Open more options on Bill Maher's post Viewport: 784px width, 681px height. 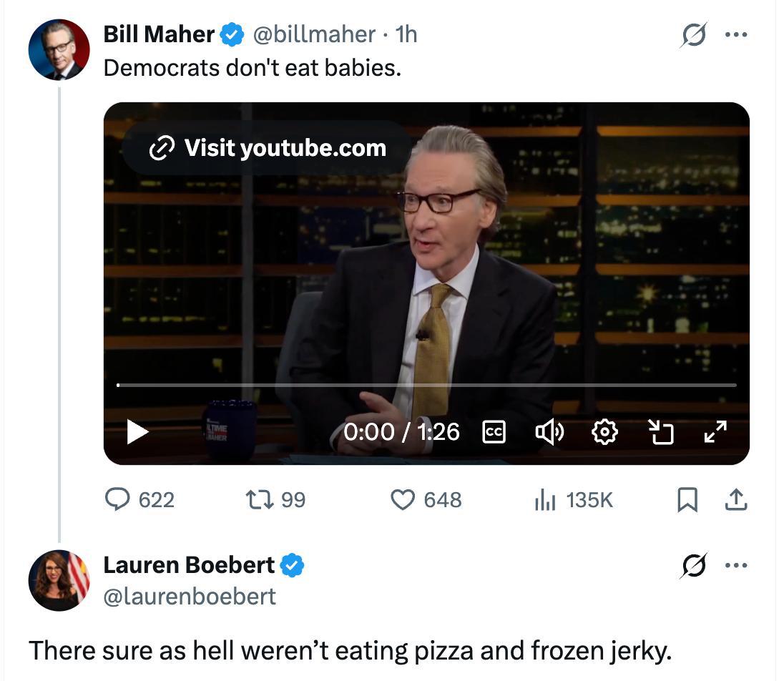(735, 35)
